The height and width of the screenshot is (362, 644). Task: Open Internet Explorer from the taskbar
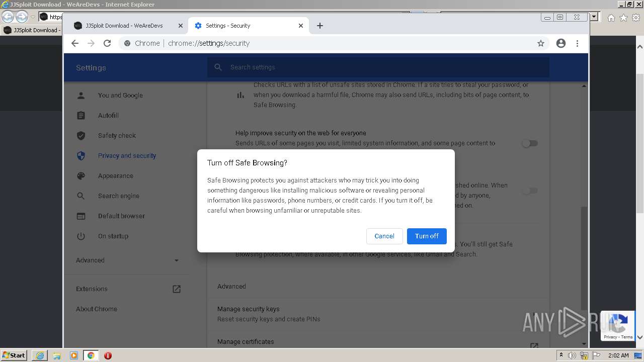(40, 355)
